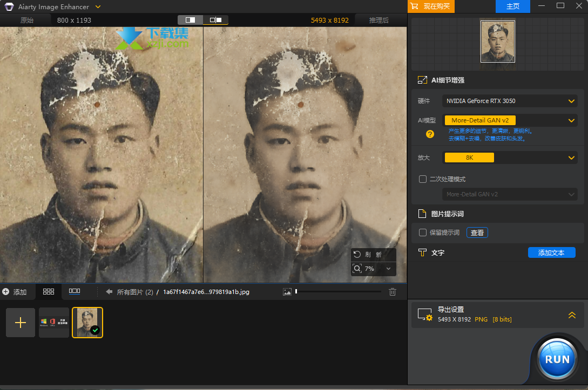Click the 查看 button

pos(477,232)
